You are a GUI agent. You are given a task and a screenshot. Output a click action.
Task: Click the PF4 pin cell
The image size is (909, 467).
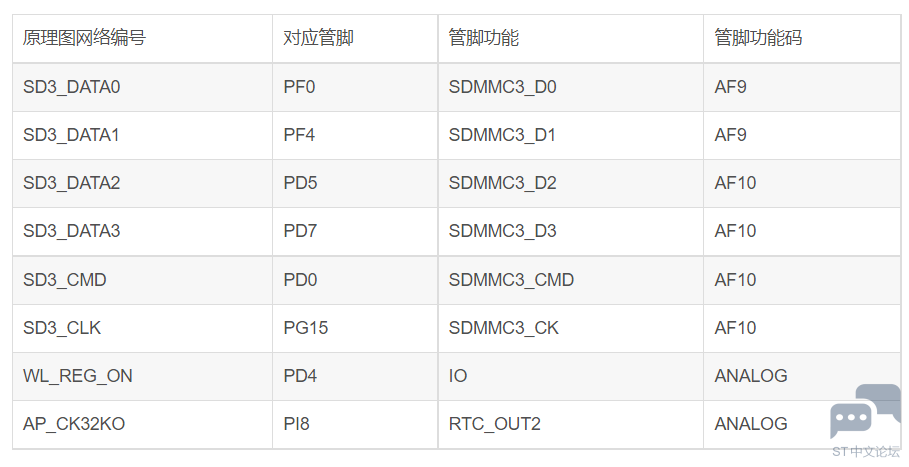(355, 135)
